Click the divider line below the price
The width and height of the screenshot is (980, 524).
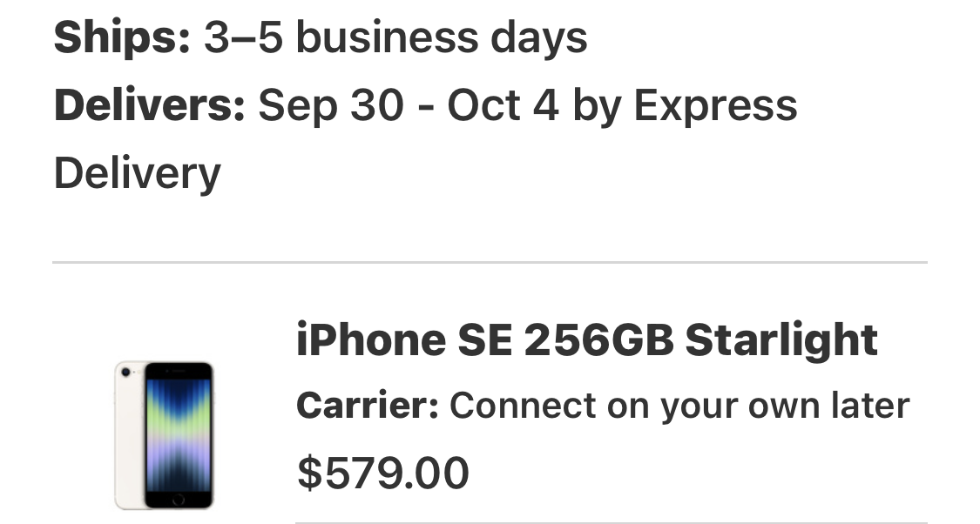610,522
